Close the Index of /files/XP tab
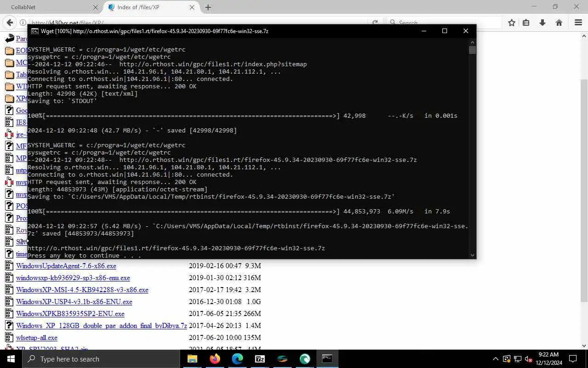This screenshot has height=368, width=588. 192,7
